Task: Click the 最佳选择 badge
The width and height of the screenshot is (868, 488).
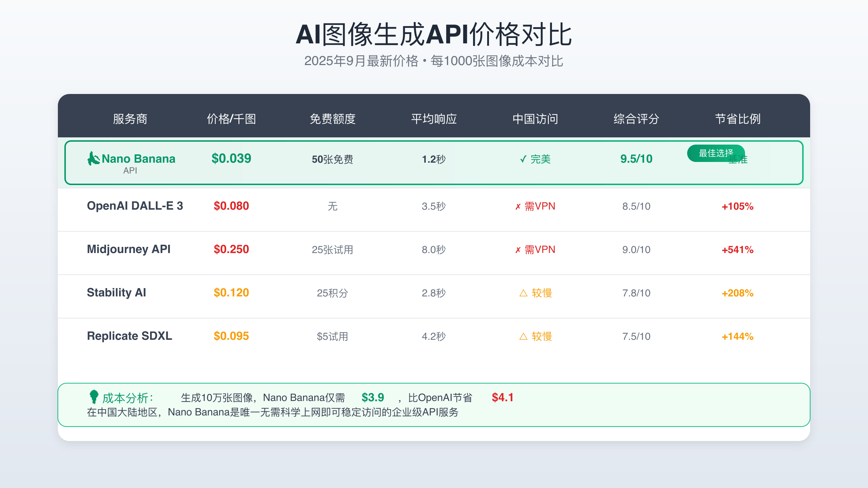Action: click(x=716, y=153)
